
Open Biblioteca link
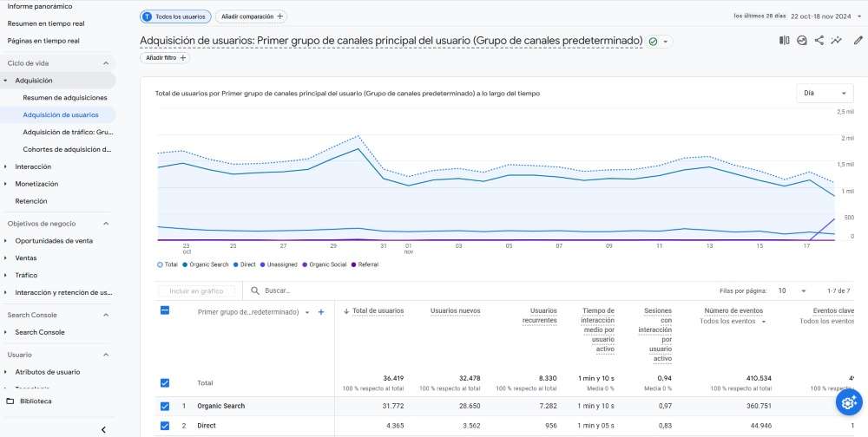pos(36,401)
